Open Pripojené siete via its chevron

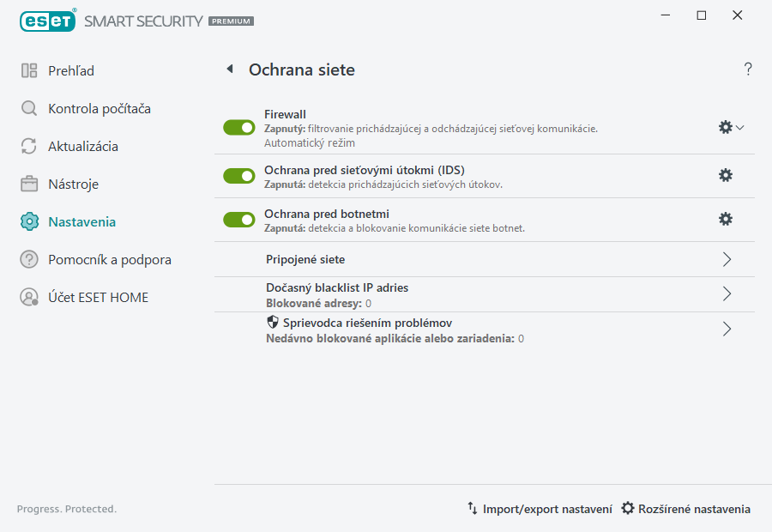(x=727, y=258)
